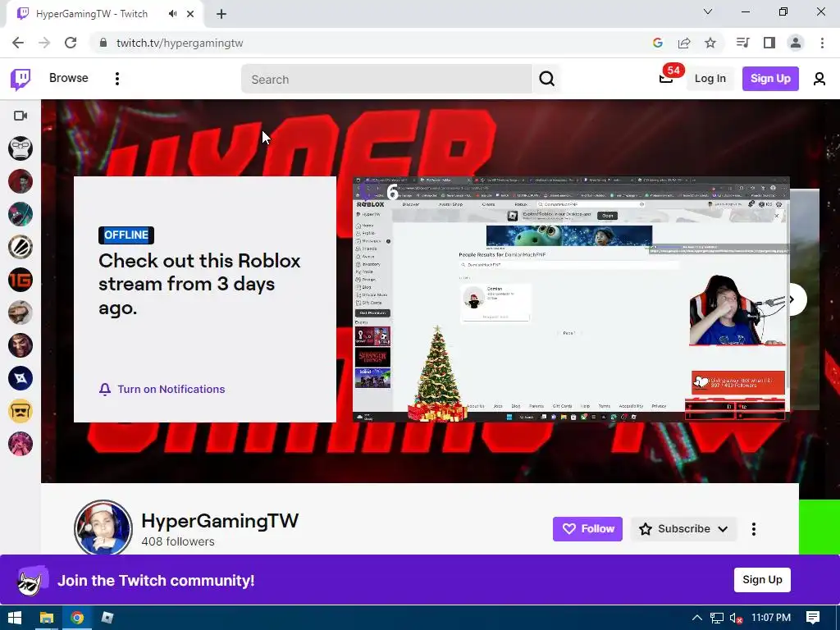The image size is (840, 630).
Task: Click the top bar Sign Up button
Action: coord(769,79)
